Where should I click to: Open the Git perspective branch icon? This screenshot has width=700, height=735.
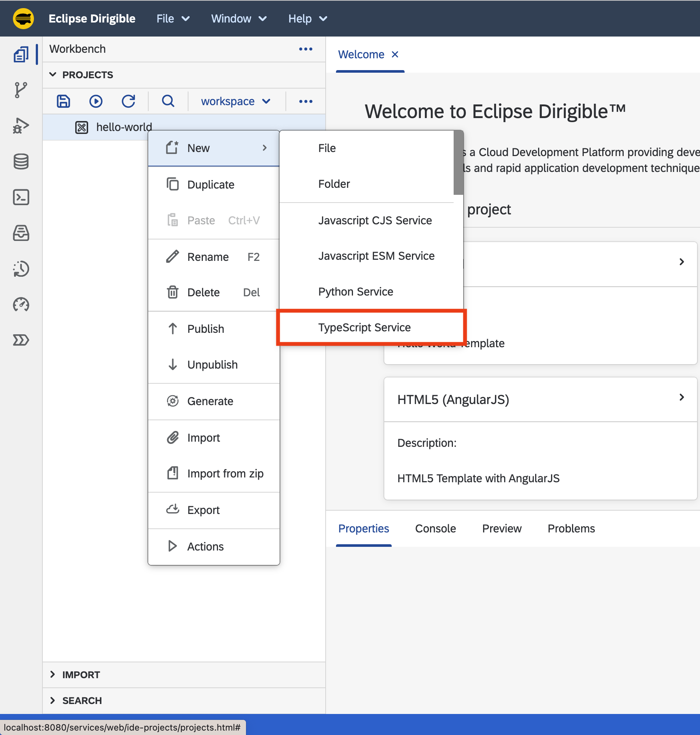pos(21,90)
